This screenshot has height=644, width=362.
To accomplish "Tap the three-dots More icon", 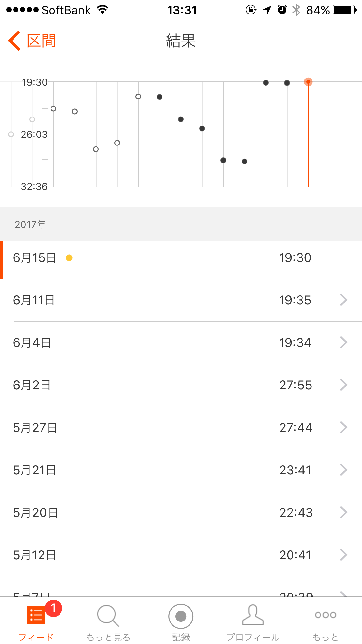I will 325,615.
